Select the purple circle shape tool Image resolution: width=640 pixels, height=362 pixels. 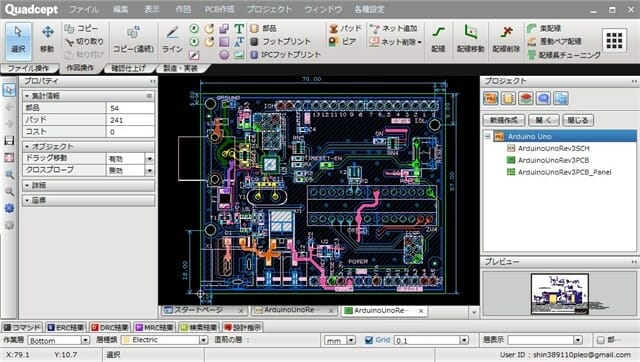coord(224,55)
